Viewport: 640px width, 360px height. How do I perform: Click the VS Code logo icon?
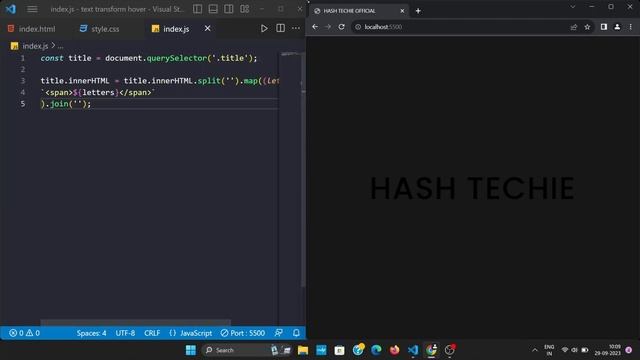[x=11, y=9]
